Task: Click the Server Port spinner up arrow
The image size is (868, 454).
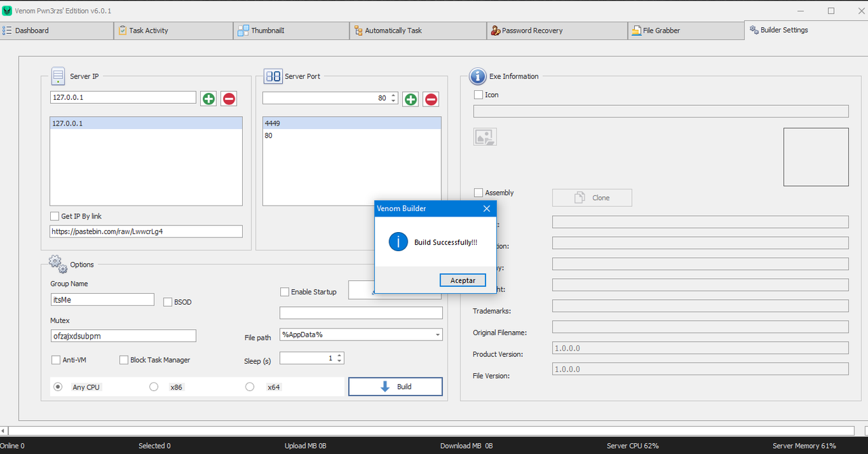Action: tap(393, 95)
